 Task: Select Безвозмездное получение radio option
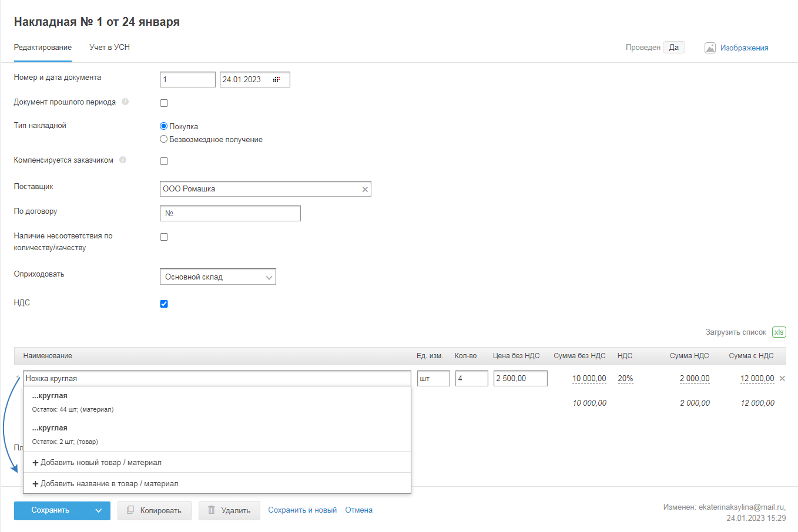point(164,139)
